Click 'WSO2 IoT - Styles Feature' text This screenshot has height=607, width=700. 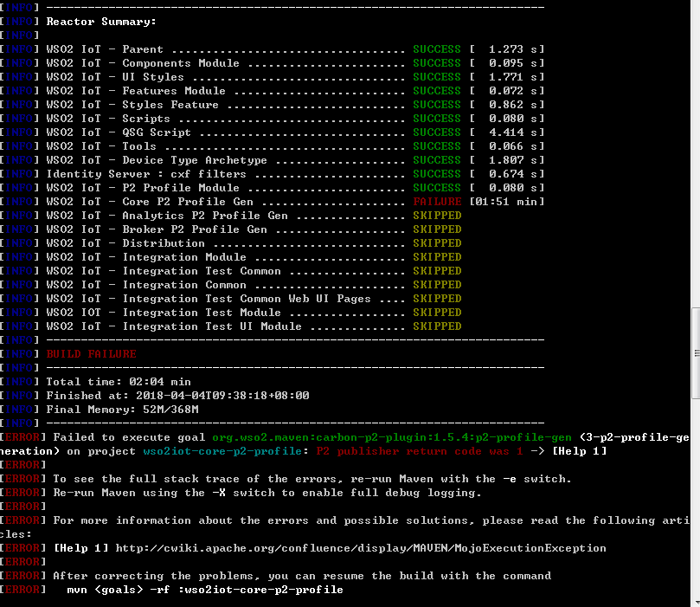pos(132,105)
